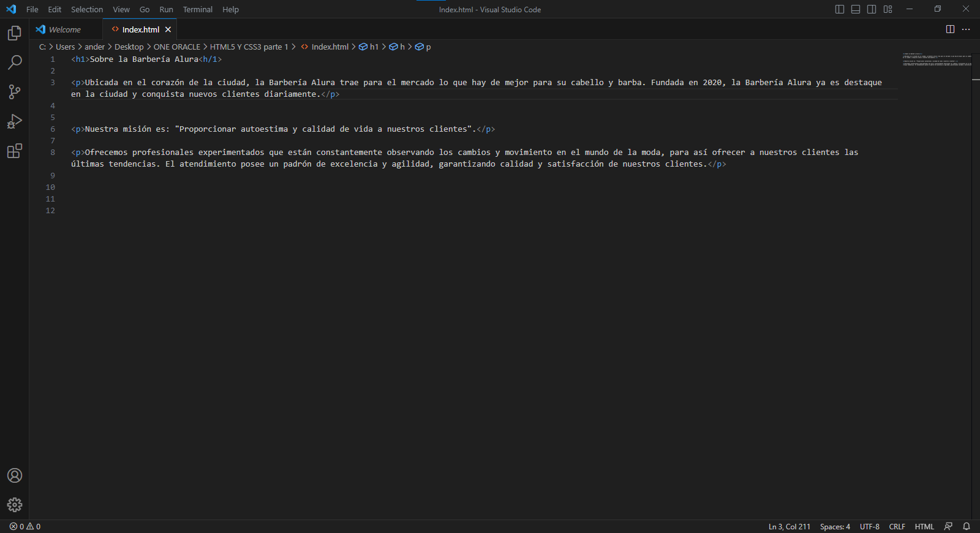Image resolution: width=980 pixels, height=533 pixels.
Task: Toggle the primary side bar layout icon
Action: [x=840, y=9]
